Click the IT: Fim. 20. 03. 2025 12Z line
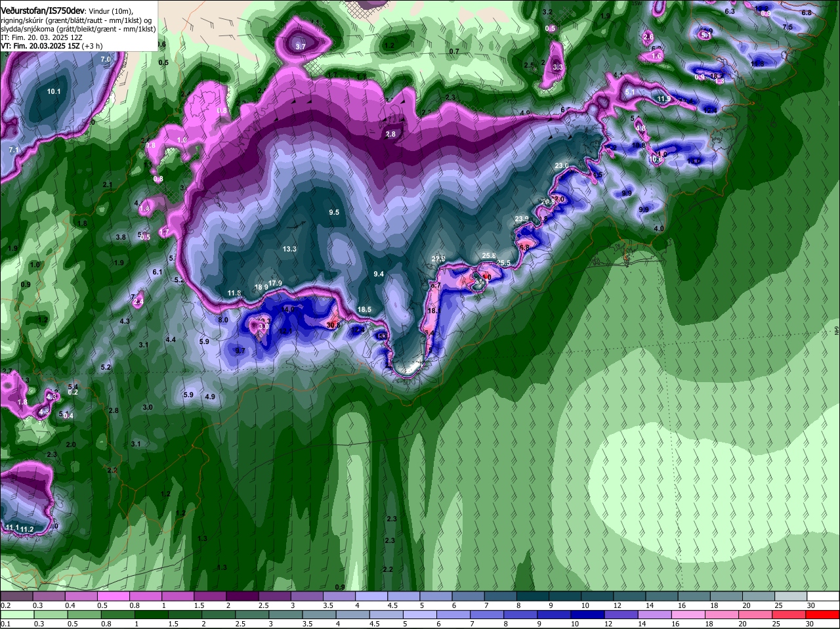Screen dimensions: 840x629 point(41,37)
